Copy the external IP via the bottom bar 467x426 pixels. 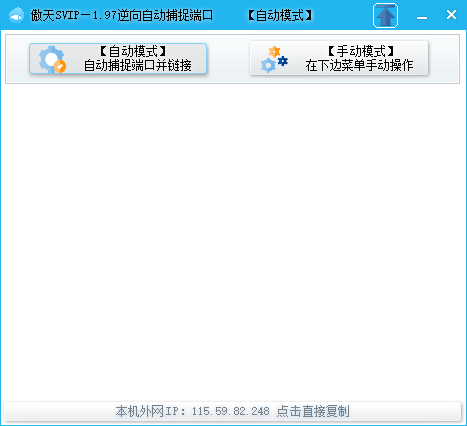coord(233,411)
